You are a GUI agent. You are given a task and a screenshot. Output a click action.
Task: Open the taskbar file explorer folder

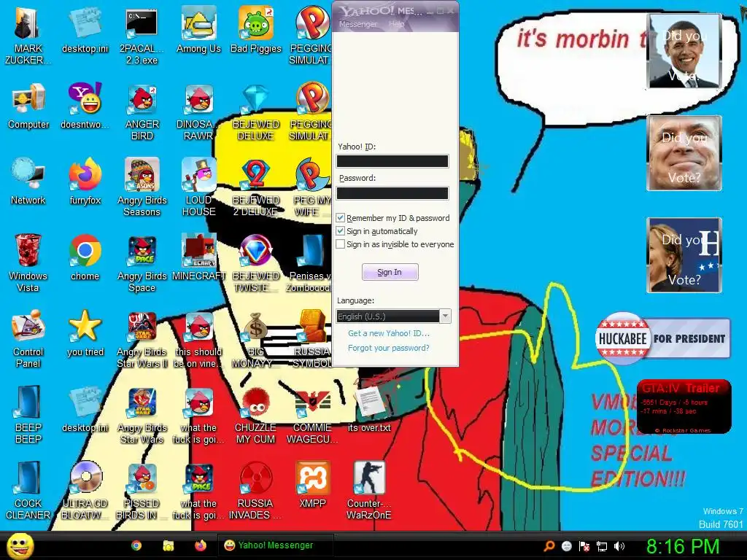tap(169, 545)
